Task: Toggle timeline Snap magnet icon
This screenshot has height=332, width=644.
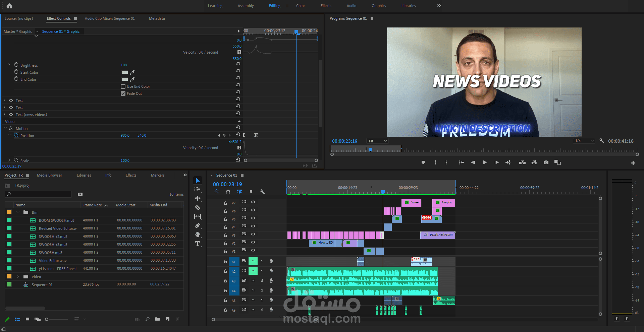Action: pyautogui.click(x=228, y=192)
